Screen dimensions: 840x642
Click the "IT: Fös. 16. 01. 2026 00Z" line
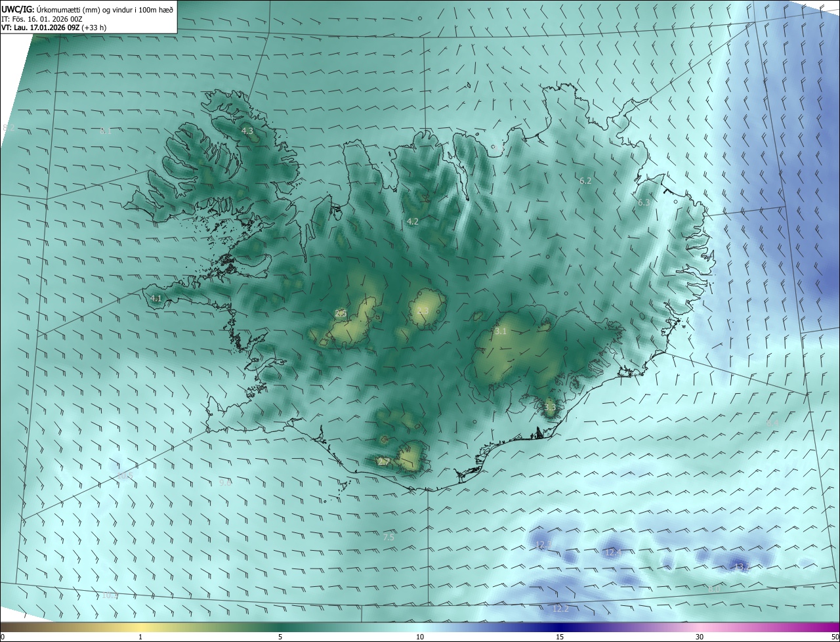point(42,19)
